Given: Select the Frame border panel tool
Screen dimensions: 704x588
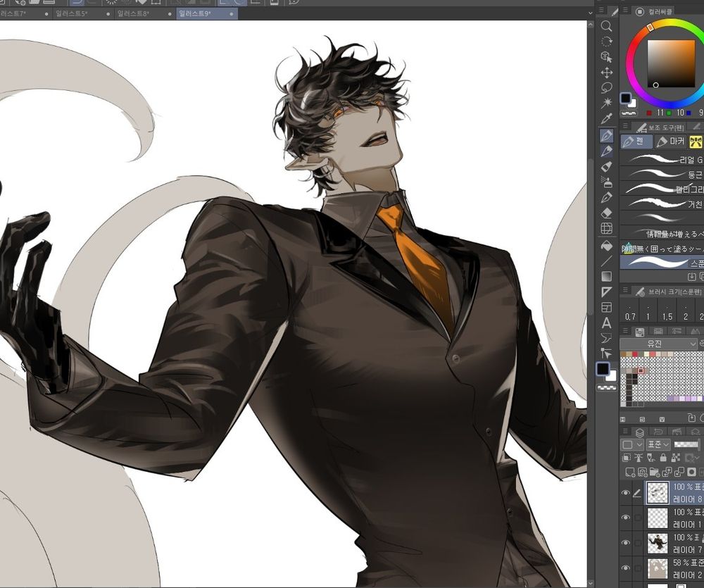Looking at the screenshot, I should pos(606,308).
